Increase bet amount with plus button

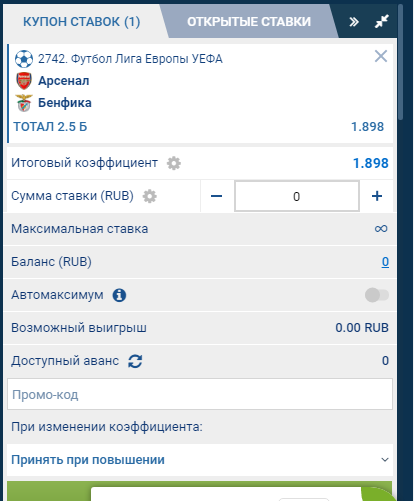point(377,196)
